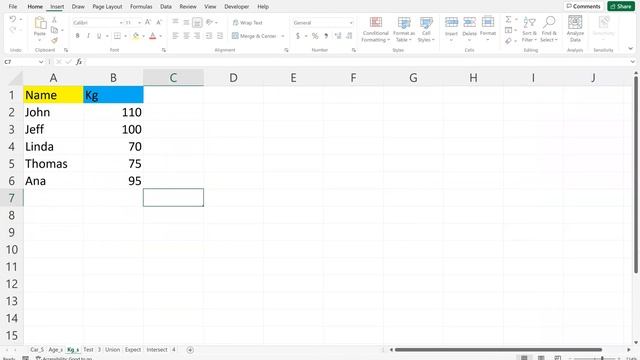Click the Delete cells icon

coord(469,22)
